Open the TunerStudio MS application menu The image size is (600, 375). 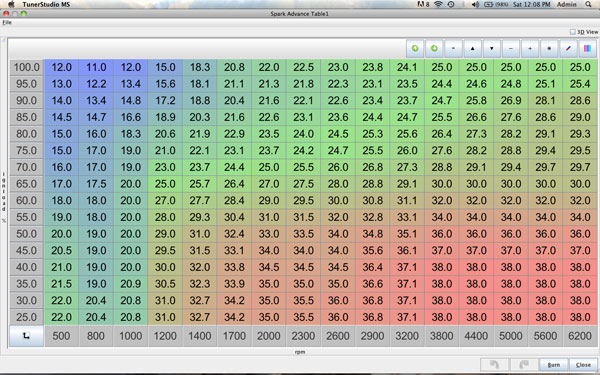(x=46, y=5)
